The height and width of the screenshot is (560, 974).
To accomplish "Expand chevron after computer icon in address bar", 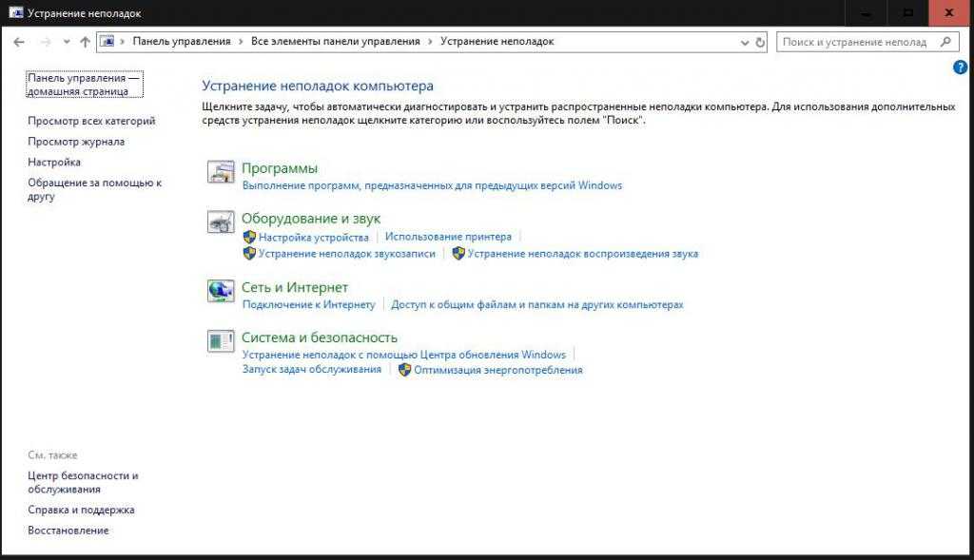I will tap(123, 42).
